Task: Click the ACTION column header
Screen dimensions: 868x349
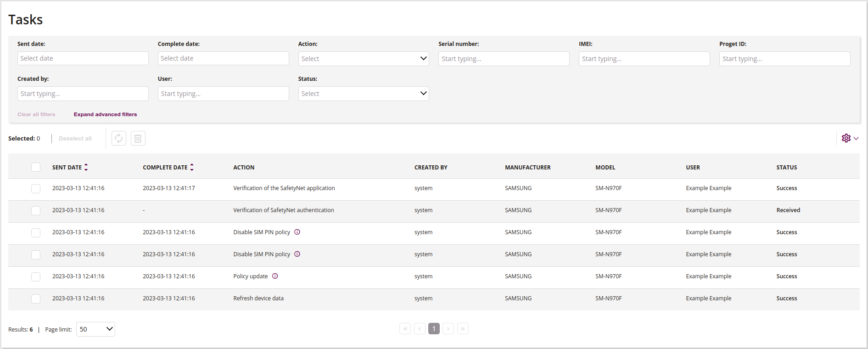Action: pos(244,168)
